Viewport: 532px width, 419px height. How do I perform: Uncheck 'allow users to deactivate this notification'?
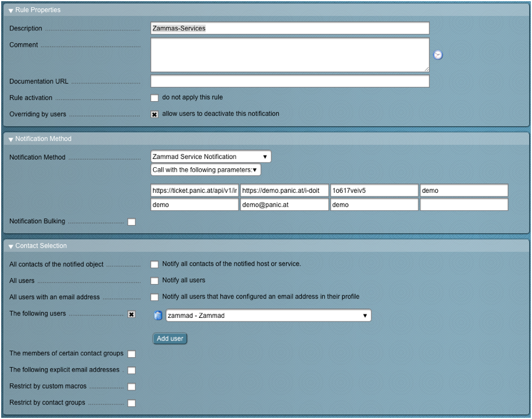[x=154, y=115]
